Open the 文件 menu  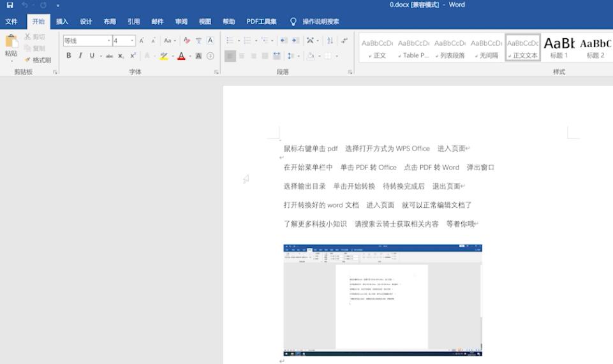click(x=11, y=22)
